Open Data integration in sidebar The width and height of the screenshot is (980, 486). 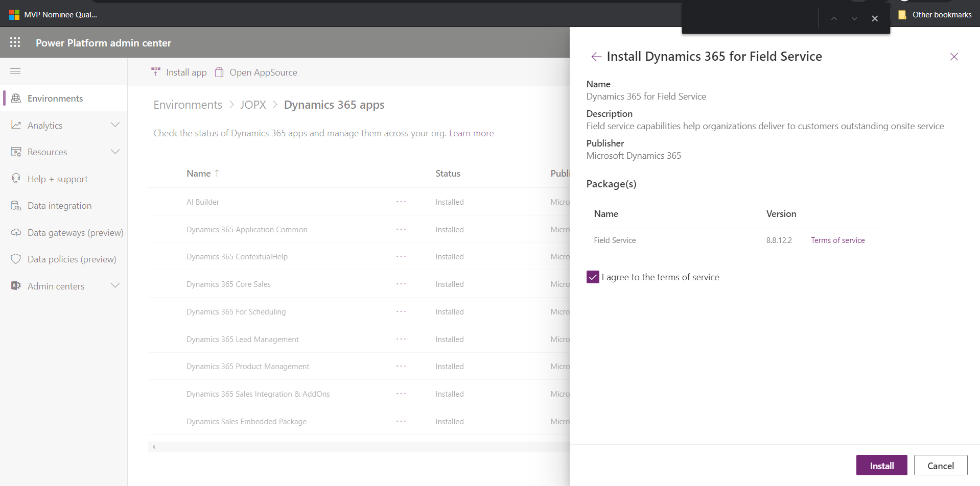64,205
